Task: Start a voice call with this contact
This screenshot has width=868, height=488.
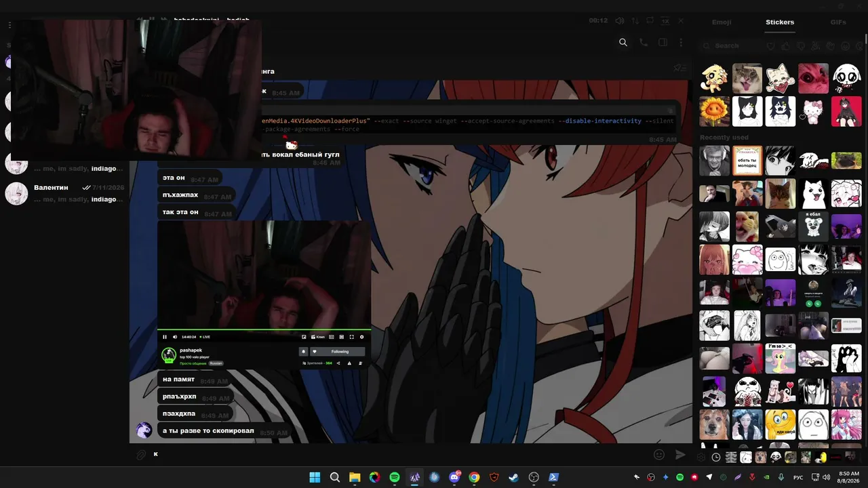Action: [x=644, y=43]
